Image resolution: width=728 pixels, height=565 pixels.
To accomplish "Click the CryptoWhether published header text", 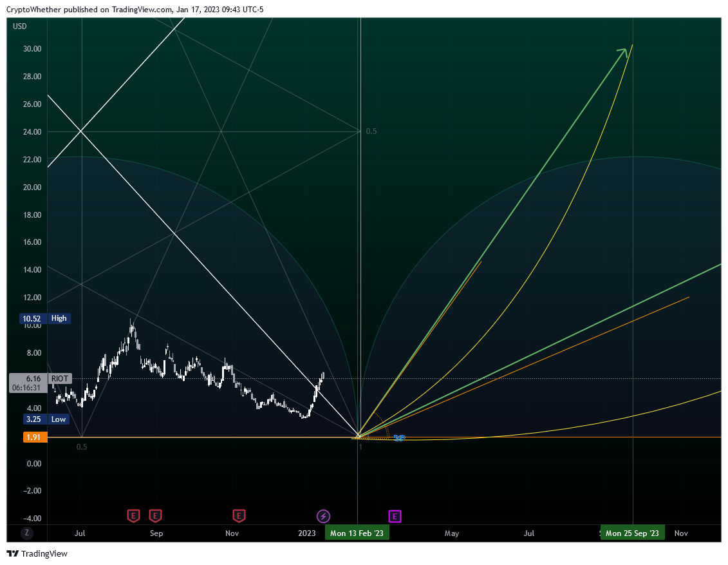I will [135, 9].
